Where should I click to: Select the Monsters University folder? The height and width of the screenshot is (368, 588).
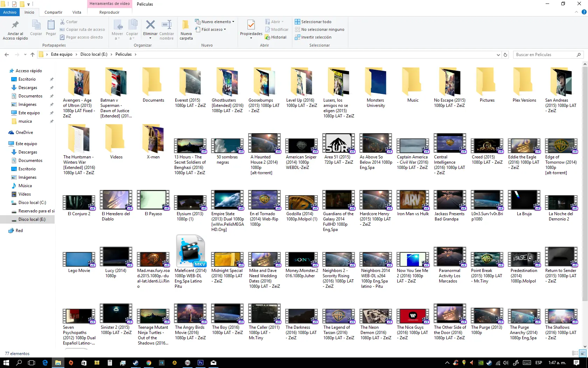coord(376,88)
